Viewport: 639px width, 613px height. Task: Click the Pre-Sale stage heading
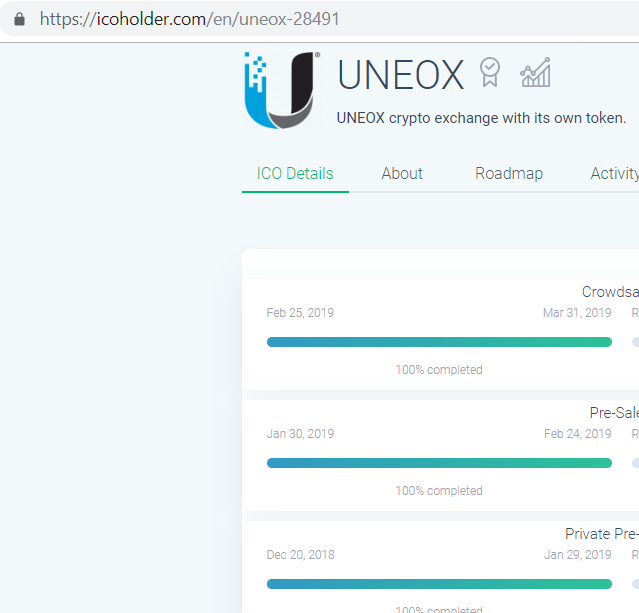614,413
